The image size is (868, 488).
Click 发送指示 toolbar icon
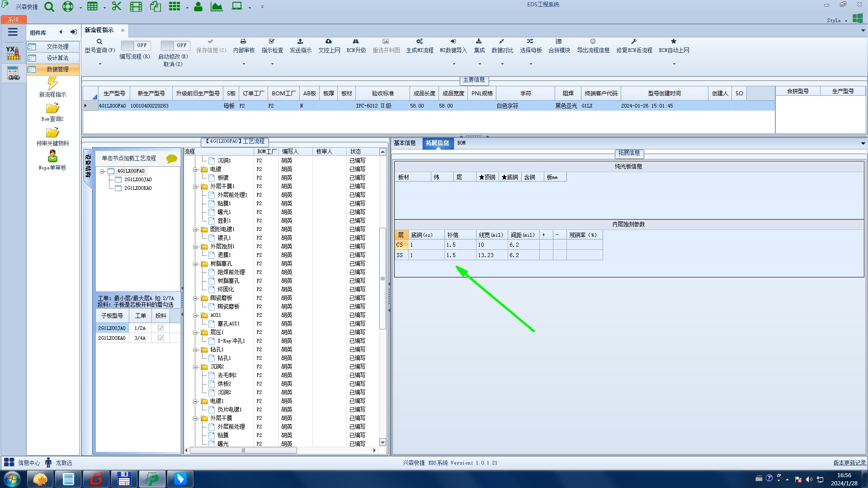tap(300, 42)
